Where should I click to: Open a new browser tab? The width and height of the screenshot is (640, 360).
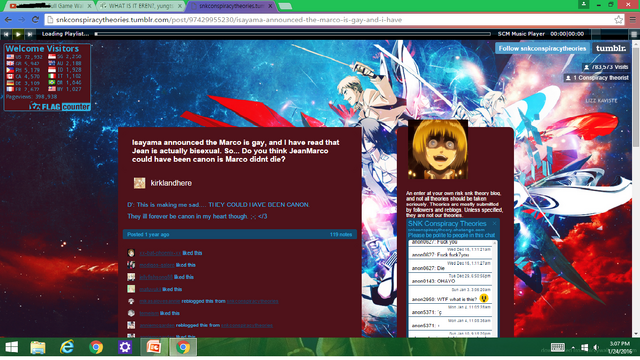pyautogui.click(x=285, y=6)
